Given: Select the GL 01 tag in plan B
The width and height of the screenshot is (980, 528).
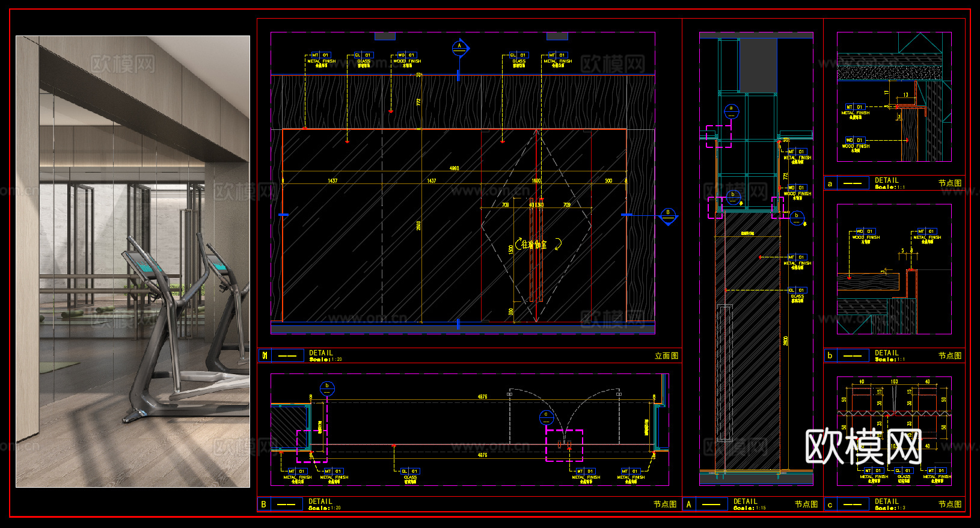Looking at the screenshot, I should 409,471.
